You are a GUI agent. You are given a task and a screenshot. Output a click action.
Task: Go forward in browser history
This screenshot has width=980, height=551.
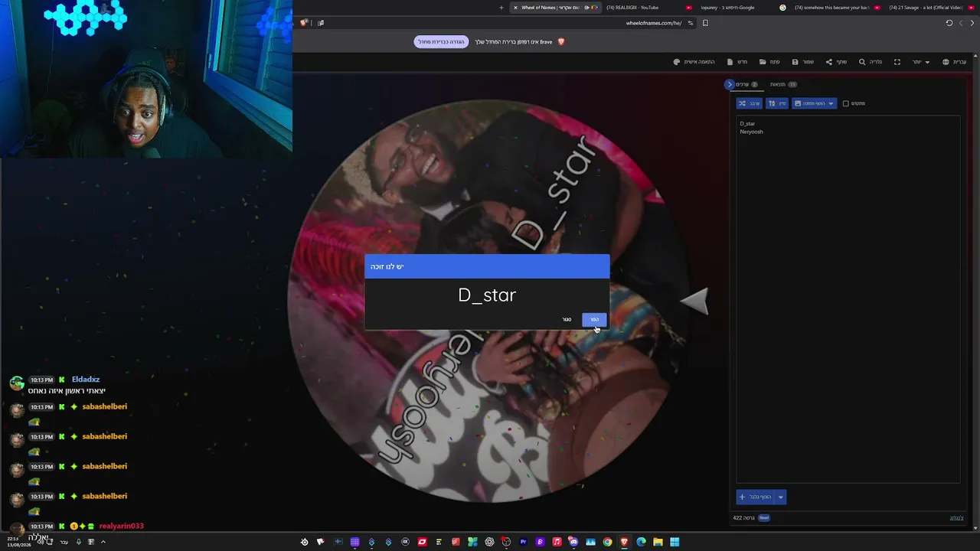(961, 23)
